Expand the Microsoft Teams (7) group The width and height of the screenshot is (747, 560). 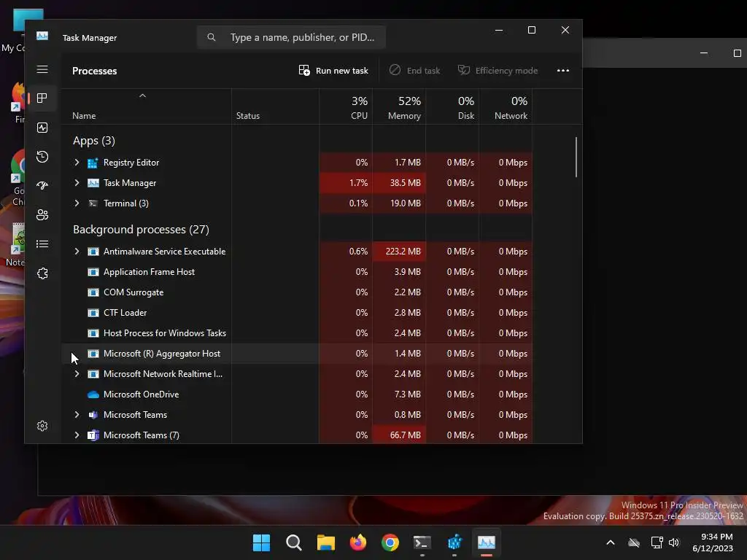pyautogui.click(x=77, y=435)
